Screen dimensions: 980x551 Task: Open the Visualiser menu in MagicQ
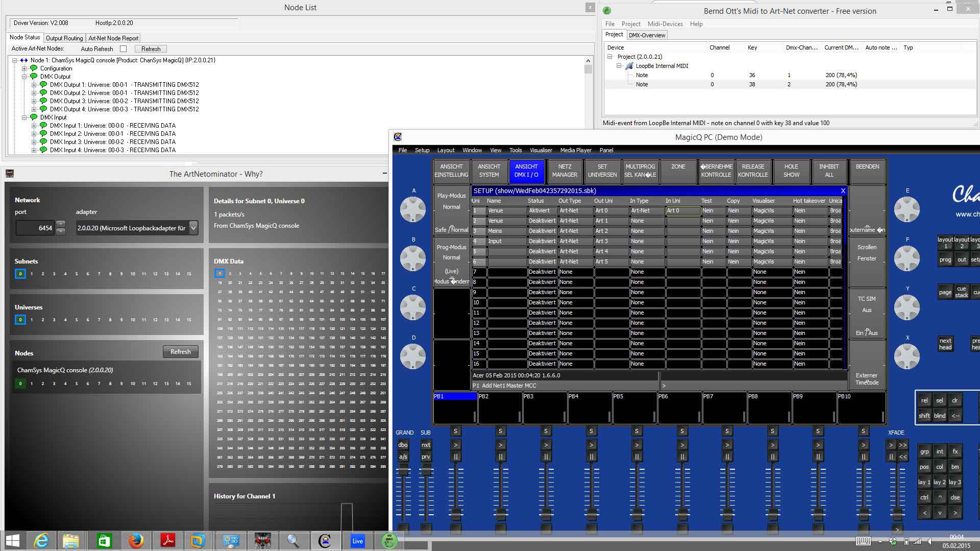coord(541,150)
